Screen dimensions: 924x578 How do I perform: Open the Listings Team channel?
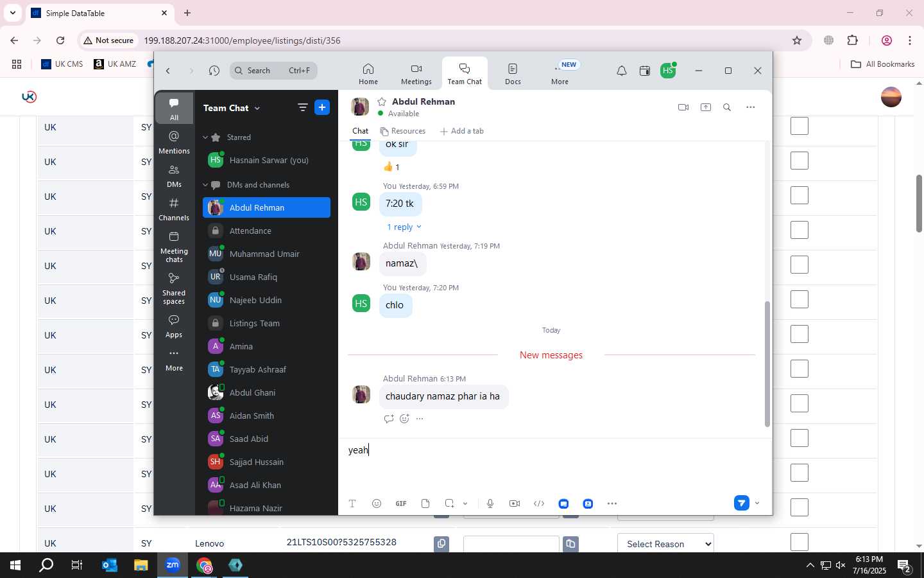(x=266, y=324)
